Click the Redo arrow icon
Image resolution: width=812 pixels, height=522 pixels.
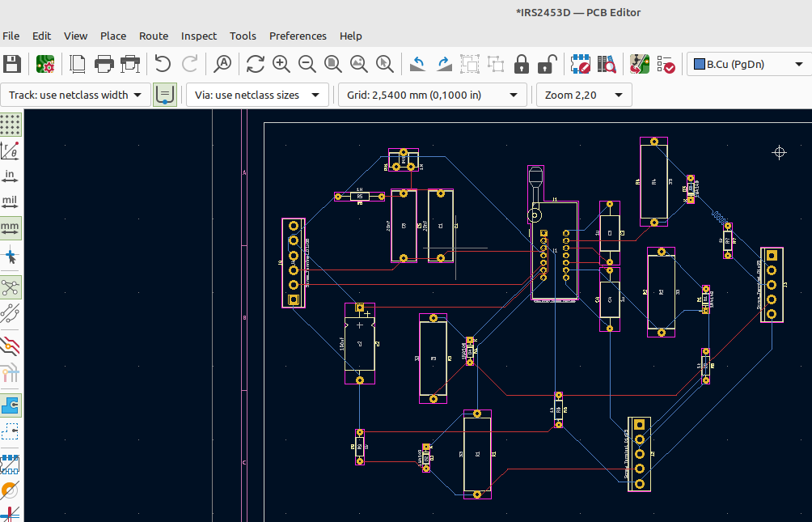[189, 64]
